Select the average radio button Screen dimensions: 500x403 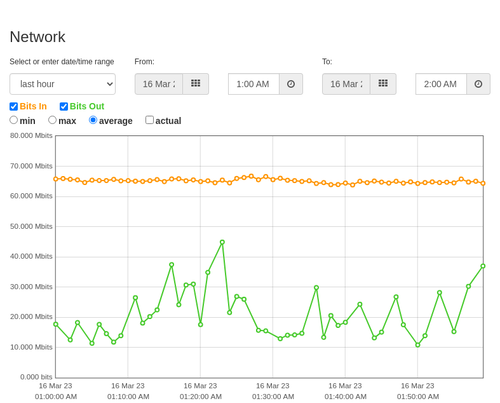[x=93, y=120]
